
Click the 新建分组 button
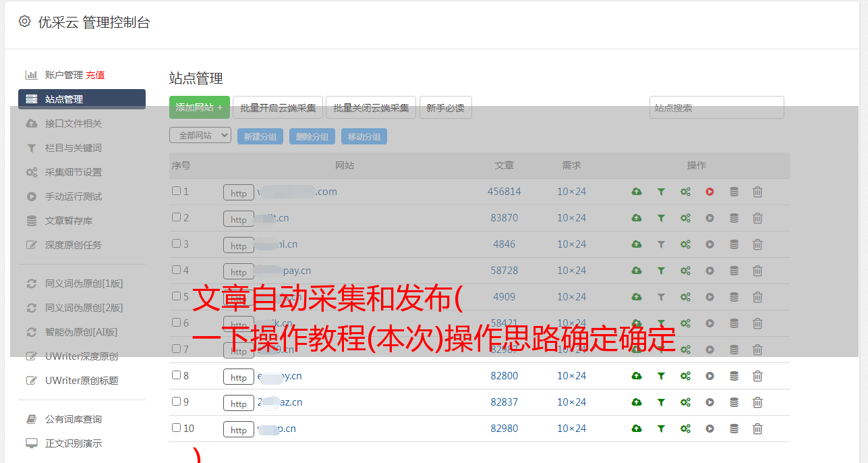(260, 136)
